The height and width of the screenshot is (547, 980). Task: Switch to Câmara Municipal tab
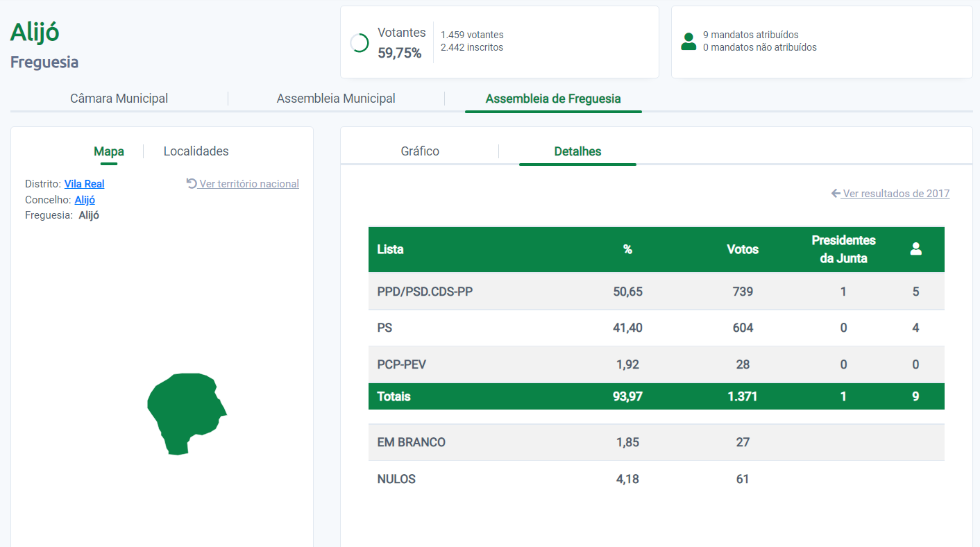point(119,99)
